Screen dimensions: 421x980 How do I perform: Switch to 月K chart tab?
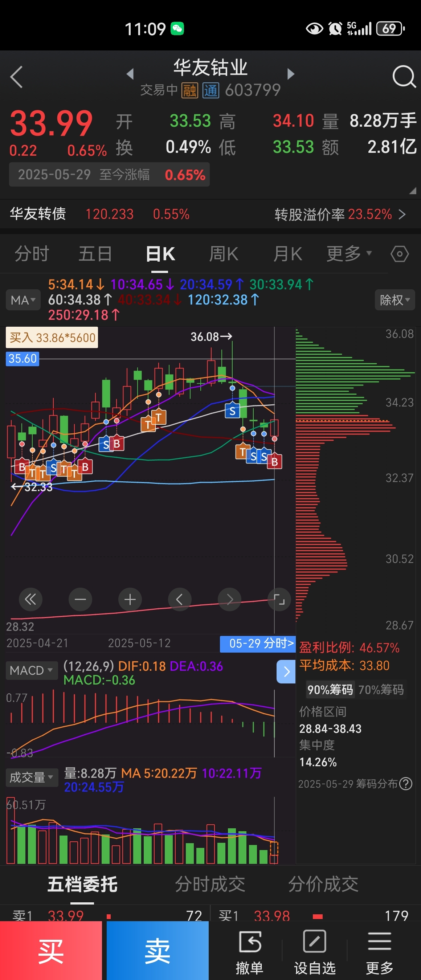pyautogui.click(x=288, y=254)
